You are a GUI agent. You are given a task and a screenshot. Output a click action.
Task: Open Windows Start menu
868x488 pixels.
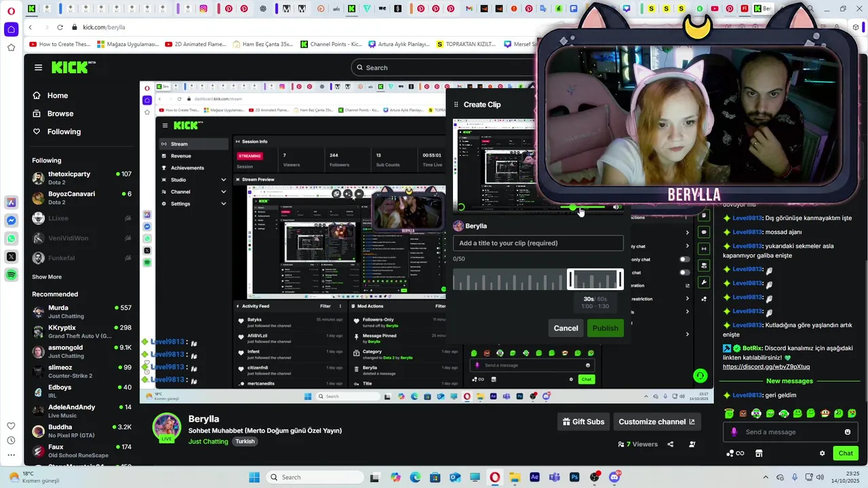point(254,477)
